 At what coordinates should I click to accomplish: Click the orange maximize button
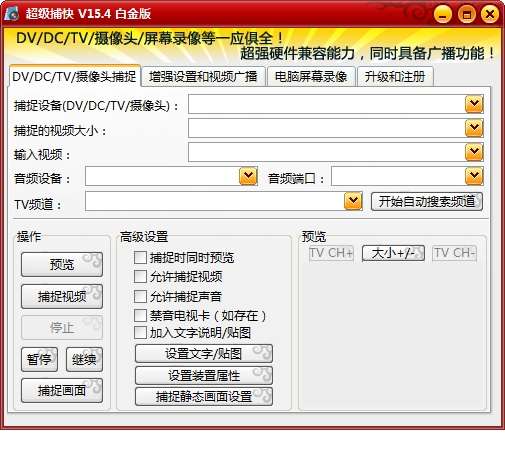[x=466, y=14]
